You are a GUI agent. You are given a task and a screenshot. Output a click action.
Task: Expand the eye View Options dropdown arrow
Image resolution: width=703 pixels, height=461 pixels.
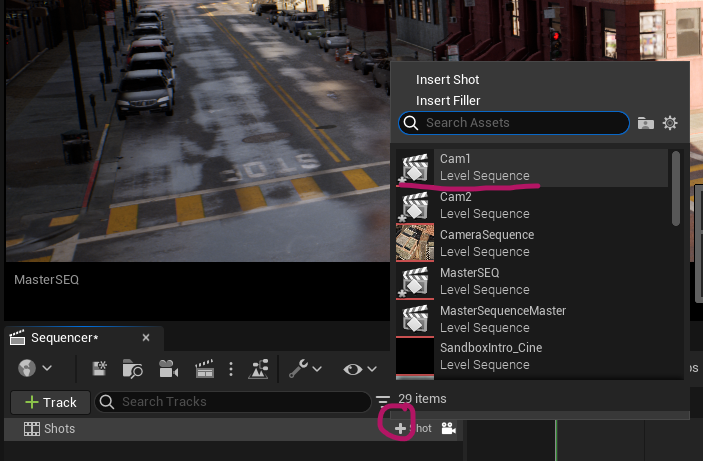(x=372, y=369)
